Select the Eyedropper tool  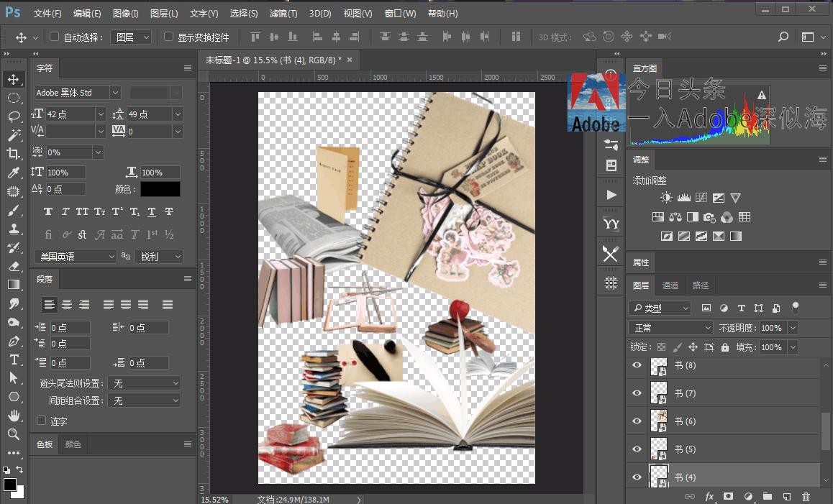click(14, 173)
